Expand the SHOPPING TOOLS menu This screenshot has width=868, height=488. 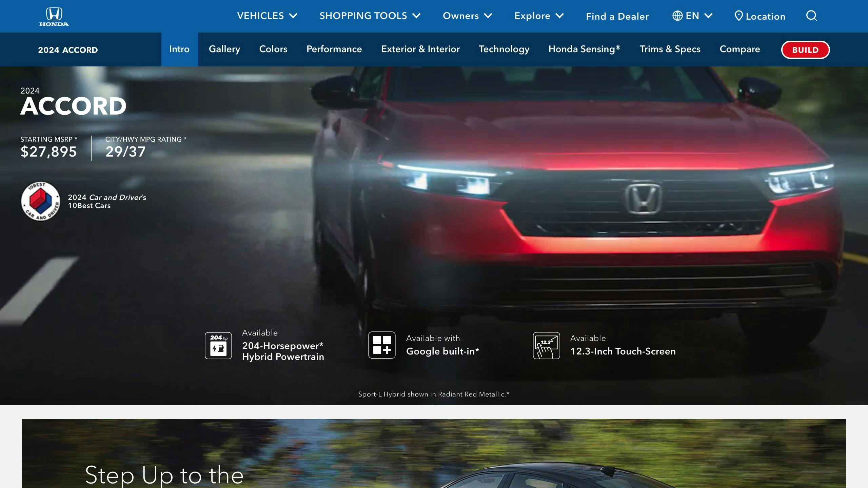(370, 16)
